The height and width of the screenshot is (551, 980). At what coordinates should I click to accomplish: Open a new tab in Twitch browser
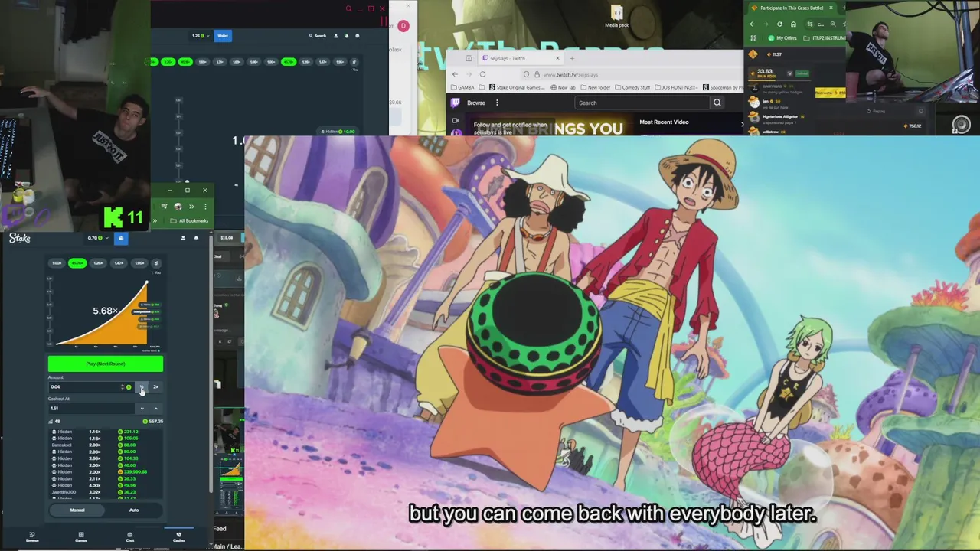(x=572, y=58)
